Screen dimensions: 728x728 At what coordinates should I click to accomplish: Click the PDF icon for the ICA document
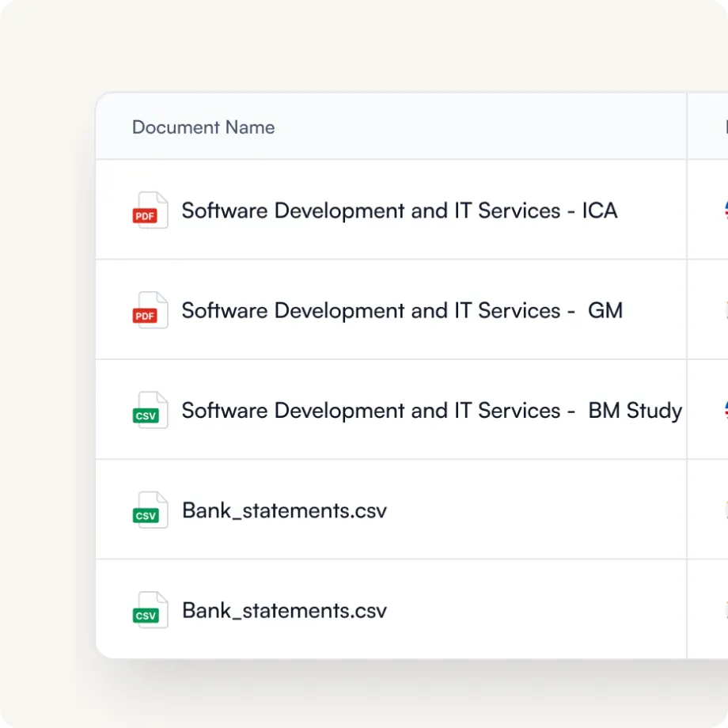(150, 210)
